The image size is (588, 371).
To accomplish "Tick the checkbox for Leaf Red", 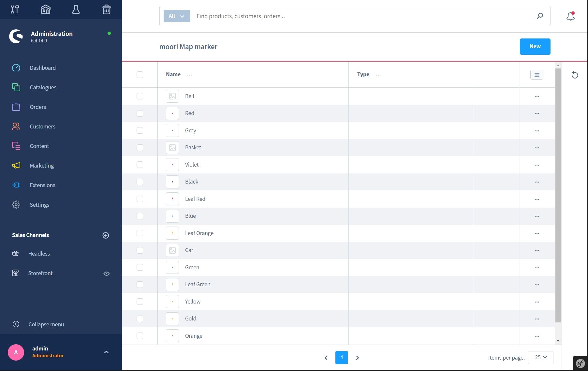I will (x=140, y=199).
